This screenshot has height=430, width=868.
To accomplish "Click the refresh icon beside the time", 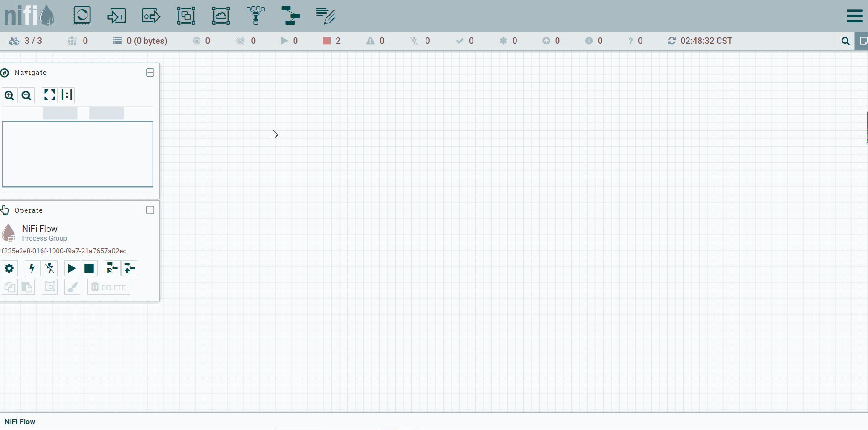I will (x=672, y=41).
